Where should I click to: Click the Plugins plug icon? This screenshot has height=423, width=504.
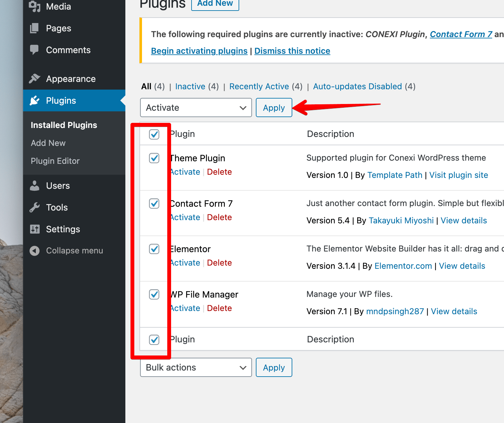35,100
